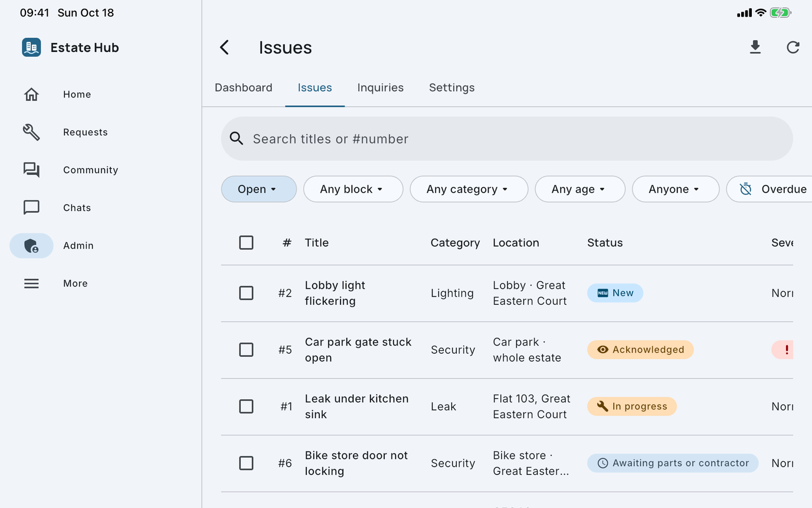This screenshot has width=812, height=508.
Task: Click the In progress status badge
Action: (x=632, y=406)
